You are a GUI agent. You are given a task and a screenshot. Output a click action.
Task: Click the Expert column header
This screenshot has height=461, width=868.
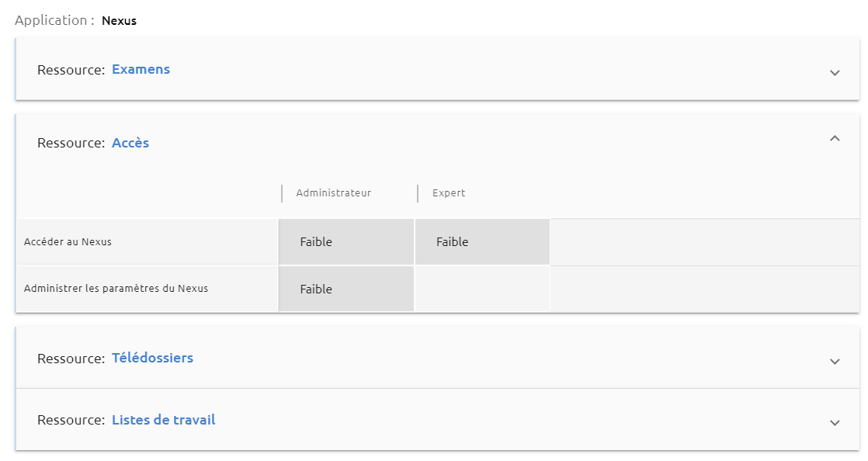[449, 193]
